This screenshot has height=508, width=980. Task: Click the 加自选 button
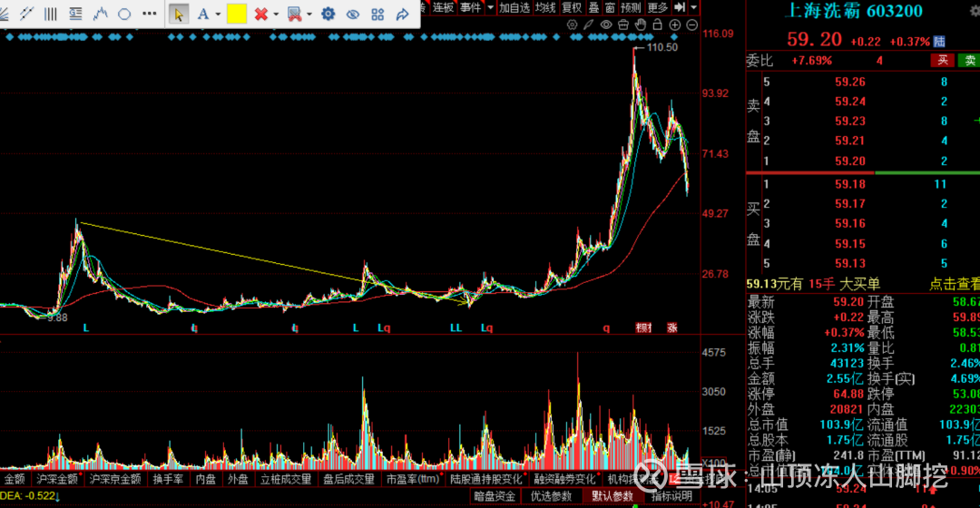click(514, 7)
